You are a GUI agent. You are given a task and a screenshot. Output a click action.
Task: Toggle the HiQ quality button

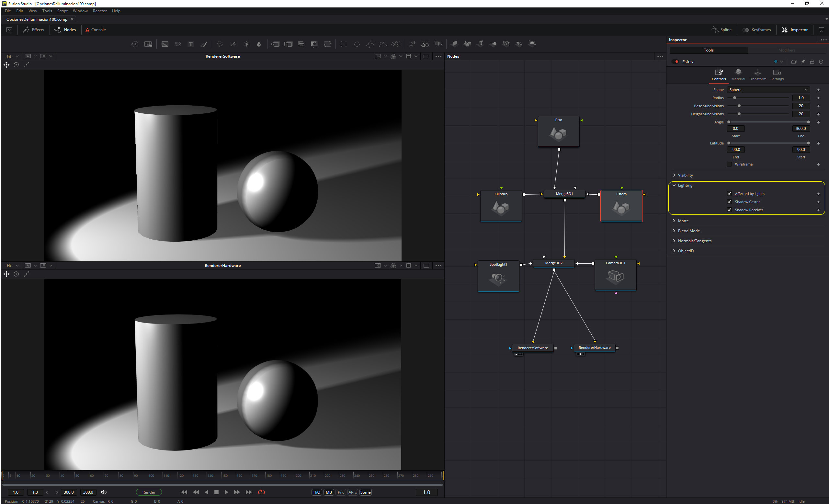(317, 492)
